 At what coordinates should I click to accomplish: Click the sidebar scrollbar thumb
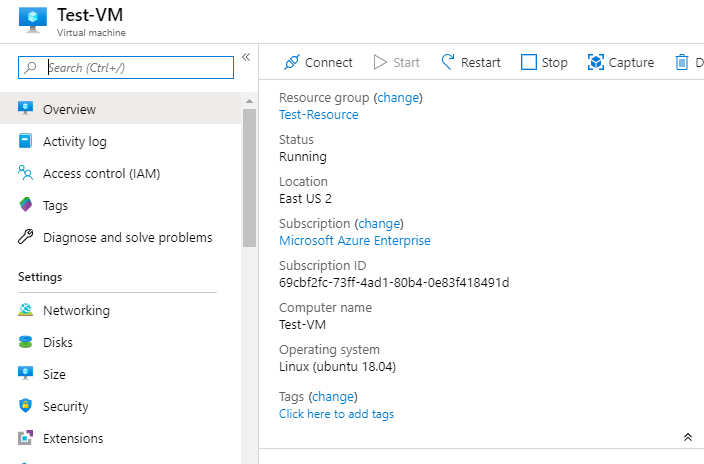pos(249,178)
